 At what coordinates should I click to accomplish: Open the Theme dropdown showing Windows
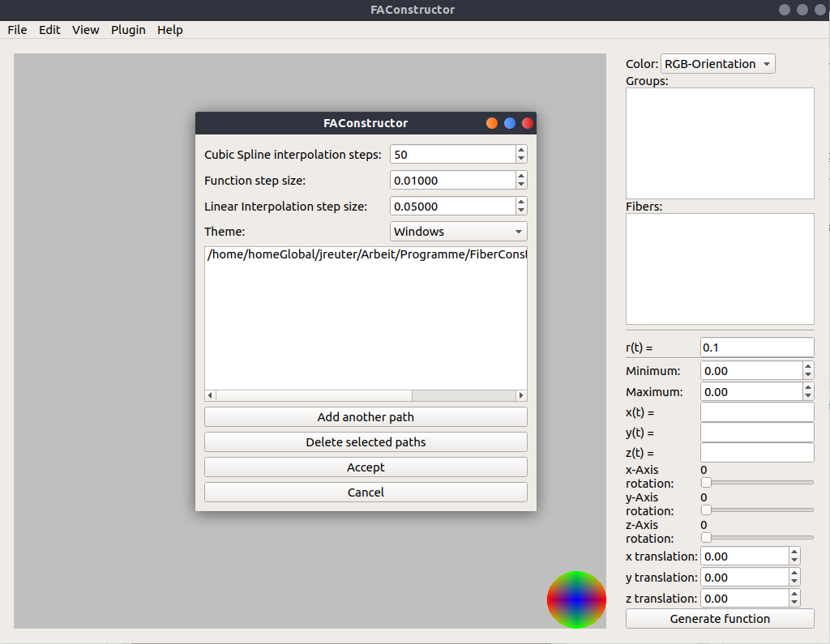[x=459, y=231]
